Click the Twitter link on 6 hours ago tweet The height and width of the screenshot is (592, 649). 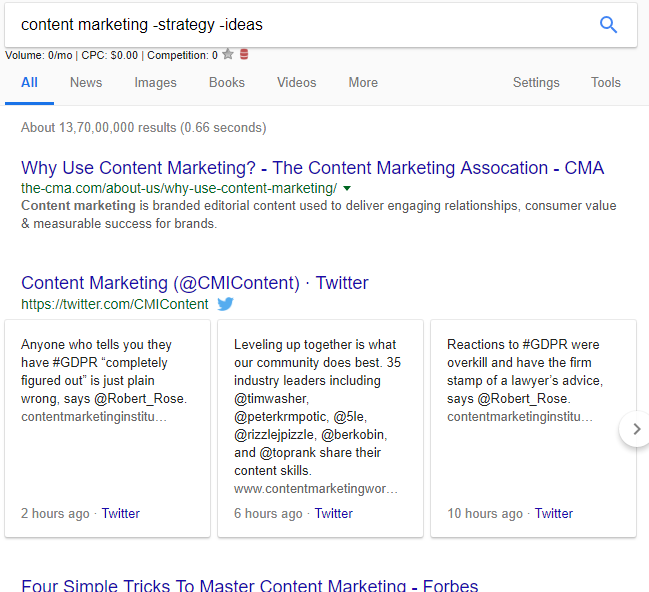click(334, 513)
